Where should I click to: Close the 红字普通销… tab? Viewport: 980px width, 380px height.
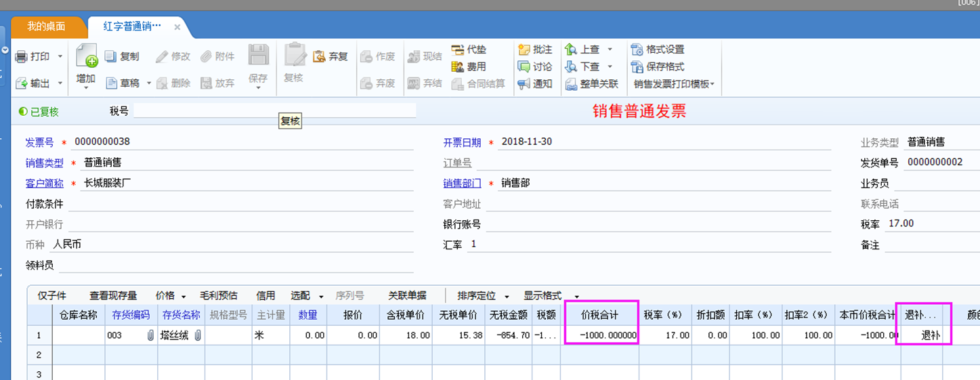point(177,27)
